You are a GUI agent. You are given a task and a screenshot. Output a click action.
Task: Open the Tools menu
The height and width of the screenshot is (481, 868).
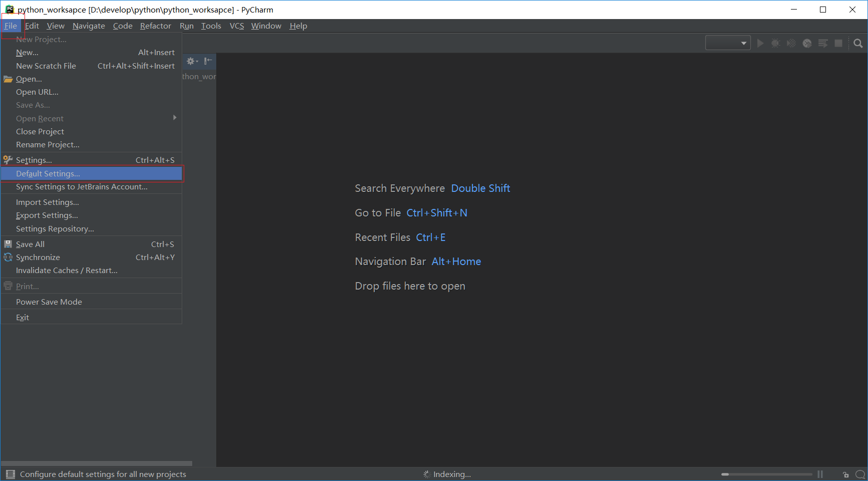tap(211, 26)
